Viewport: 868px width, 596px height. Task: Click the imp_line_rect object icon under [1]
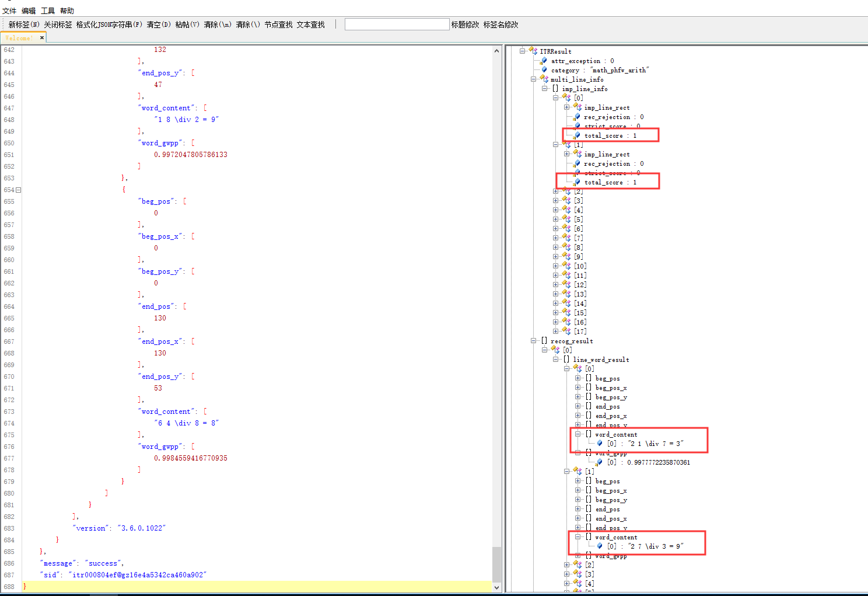tap(577, 154)
